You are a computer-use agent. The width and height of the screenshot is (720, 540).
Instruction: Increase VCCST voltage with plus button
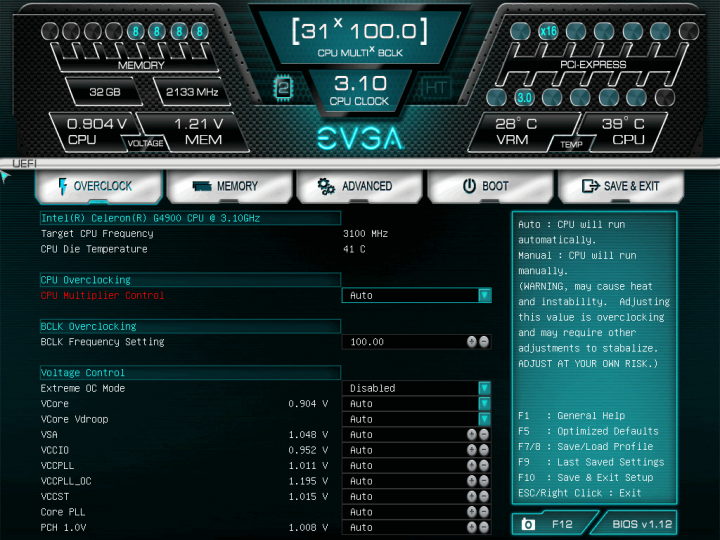(x=472, y=496)
